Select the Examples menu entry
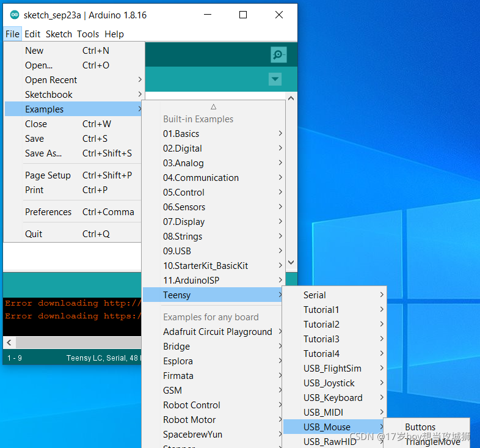Screen dimensions: 480x448 74,109
